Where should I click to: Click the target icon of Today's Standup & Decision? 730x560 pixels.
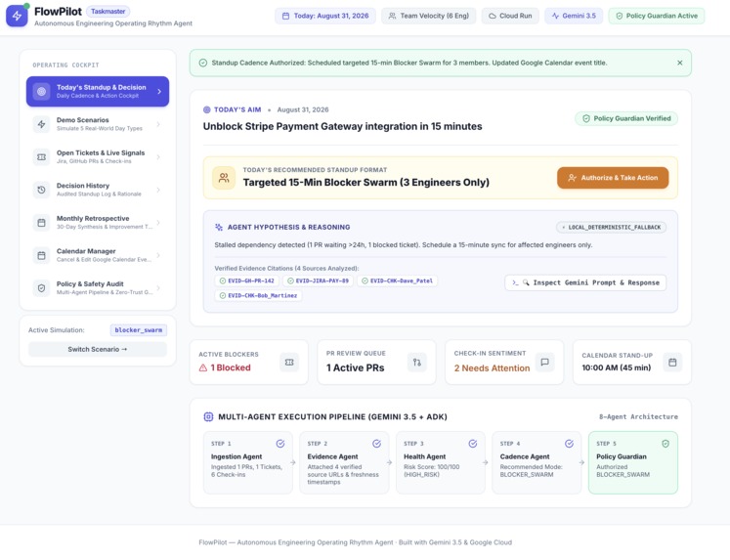[x=41, y=91]
